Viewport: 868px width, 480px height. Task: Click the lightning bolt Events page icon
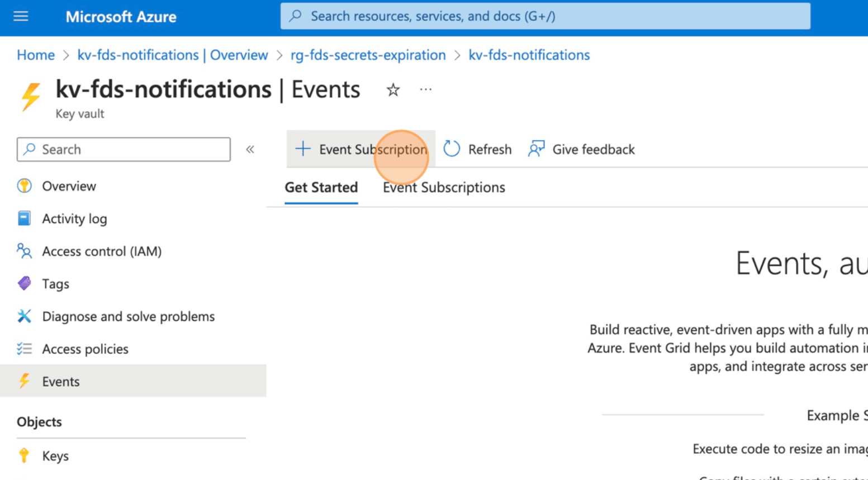31,97
